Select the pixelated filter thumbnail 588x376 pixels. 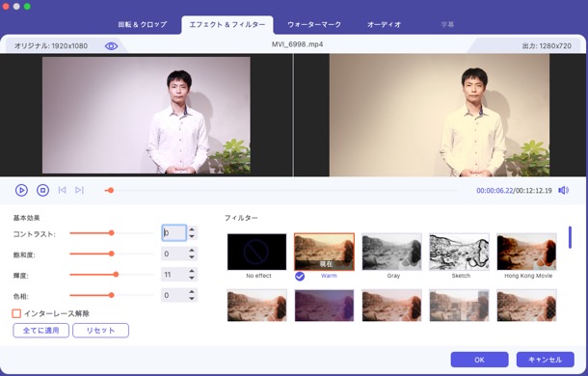tap(460, 306)
